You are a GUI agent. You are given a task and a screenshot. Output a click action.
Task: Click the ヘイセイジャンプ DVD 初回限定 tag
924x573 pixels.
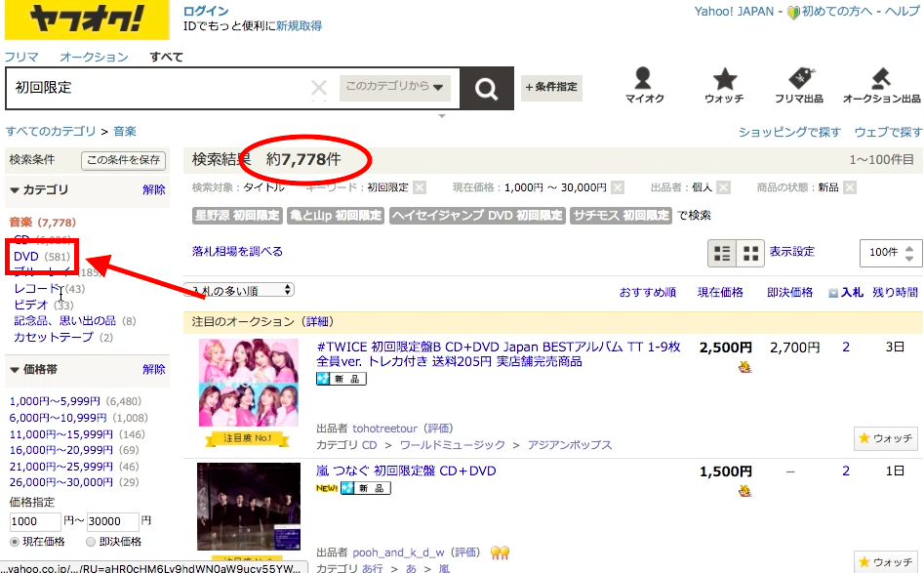477,216
